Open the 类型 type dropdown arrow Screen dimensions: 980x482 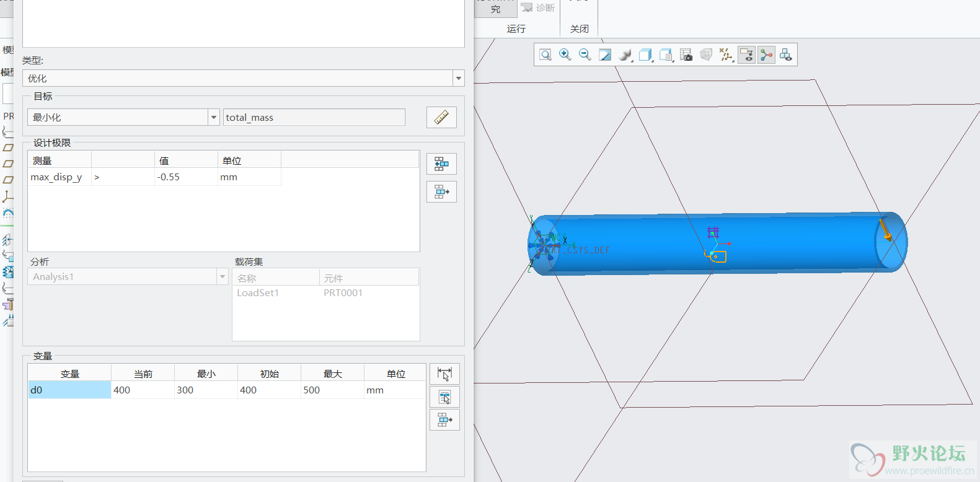coord(459,78)
